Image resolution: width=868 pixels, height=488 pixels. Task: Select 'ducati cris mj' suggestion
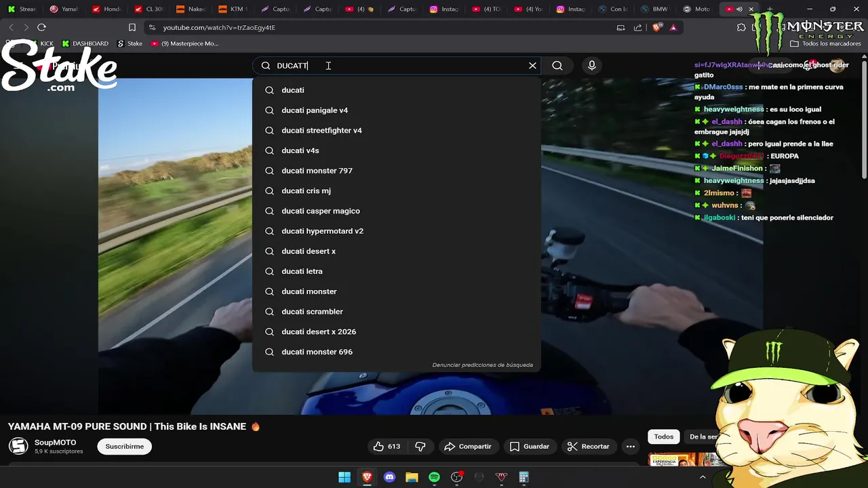tap(397, 190)
